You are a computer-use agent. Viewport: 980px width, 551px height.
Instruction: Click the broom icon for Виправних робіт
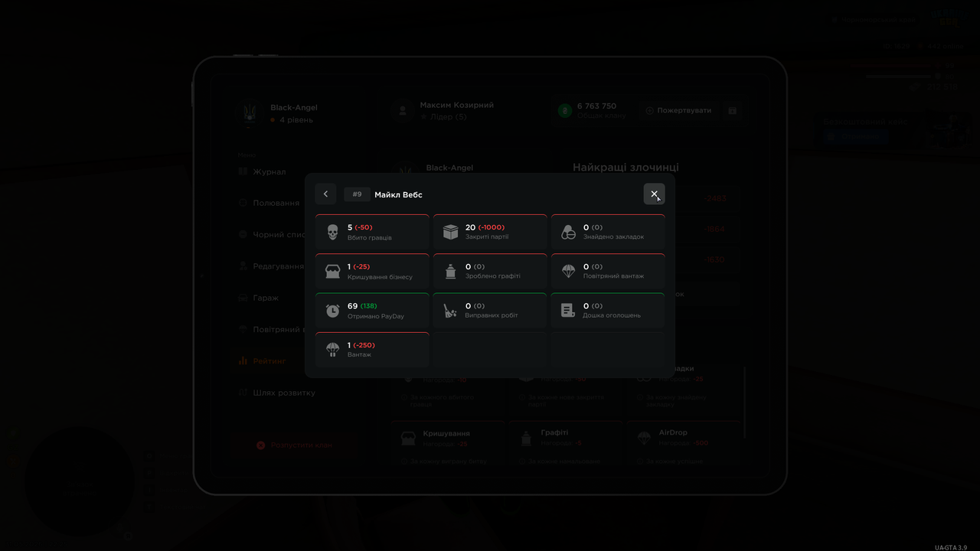450,311
